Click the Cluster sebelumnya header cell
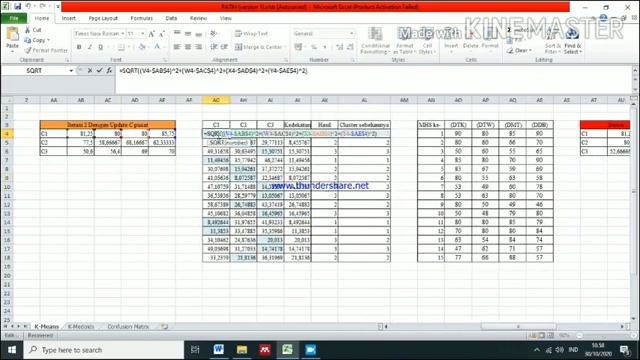This screenshot has width=640, height=360. click(x=364, y=125)
